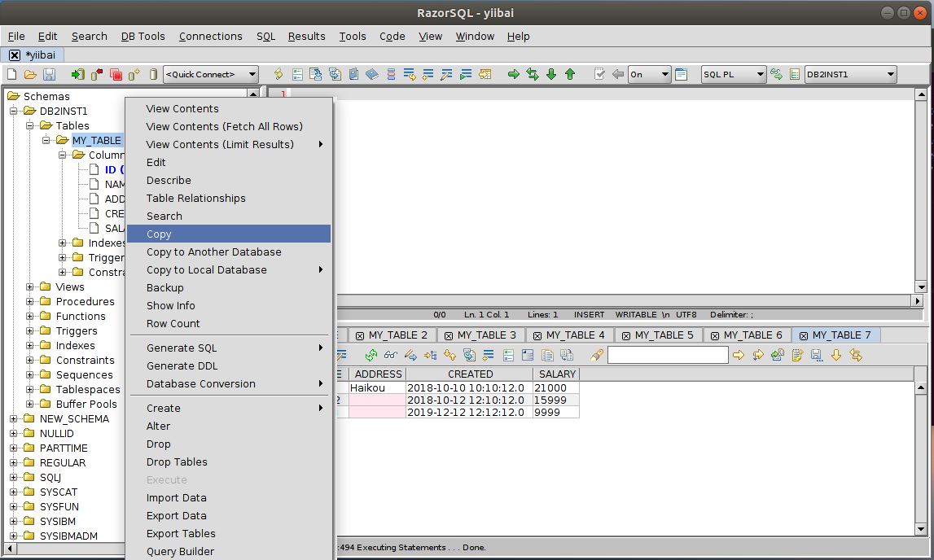Screen dimensions: 934x560
Task: Click the refresh icon in results toolbar
Action: tap(371, 355)
